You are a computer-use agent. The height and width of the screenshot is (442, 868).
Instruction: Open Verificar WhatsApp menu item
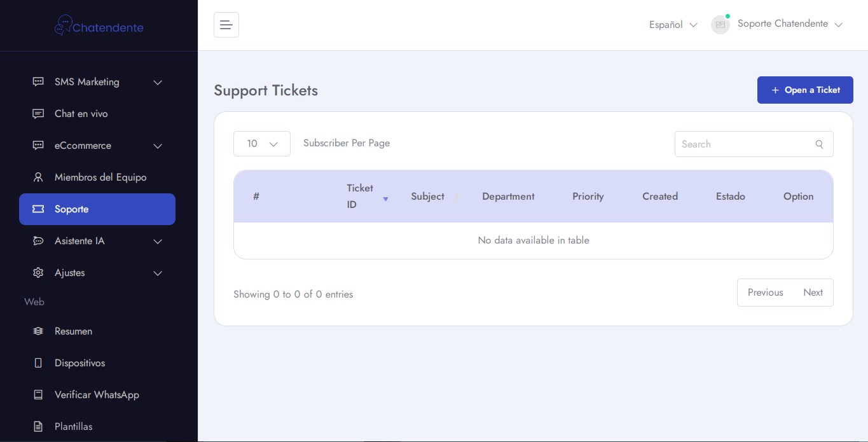[x=97, y=395]
